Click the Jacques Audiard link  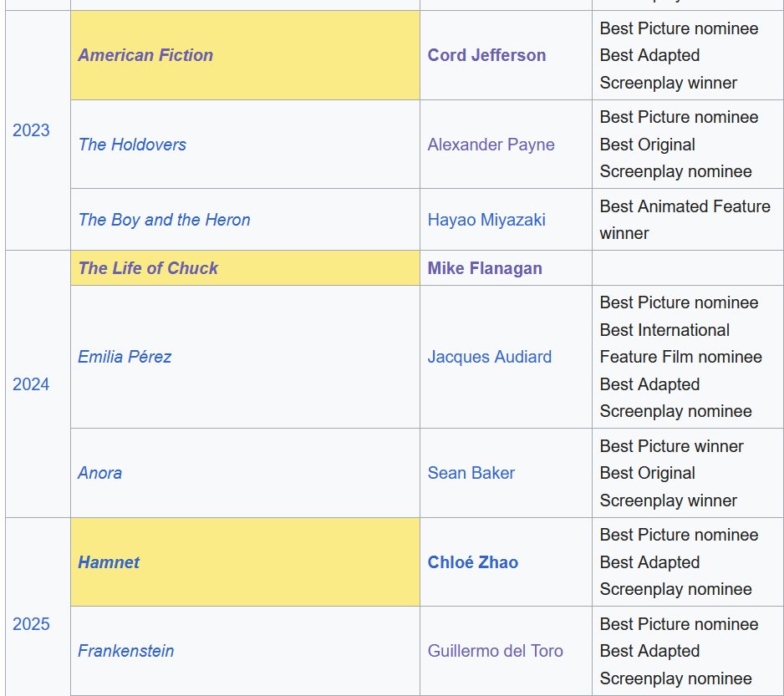(x=489, y=357)
